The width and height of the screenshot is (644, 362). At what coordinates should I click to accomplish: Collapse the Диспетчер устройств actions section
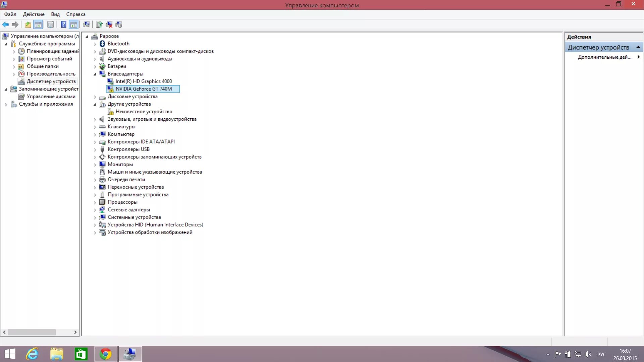638,47
